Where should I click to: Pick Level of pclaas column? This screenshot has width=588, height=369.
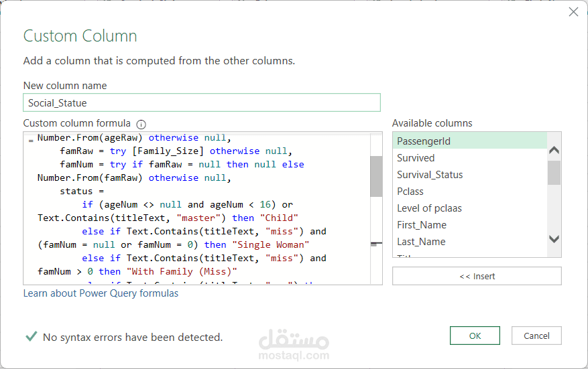tap(429, 208)
